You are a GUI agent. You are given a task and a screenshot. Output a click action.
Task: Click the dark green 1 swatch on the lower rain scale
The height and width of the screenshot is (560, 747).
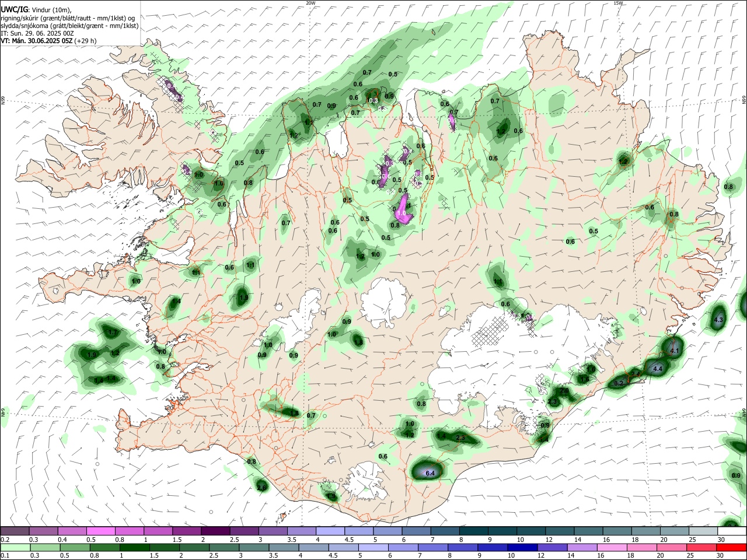pyautogui.click(x=134, y=547)
